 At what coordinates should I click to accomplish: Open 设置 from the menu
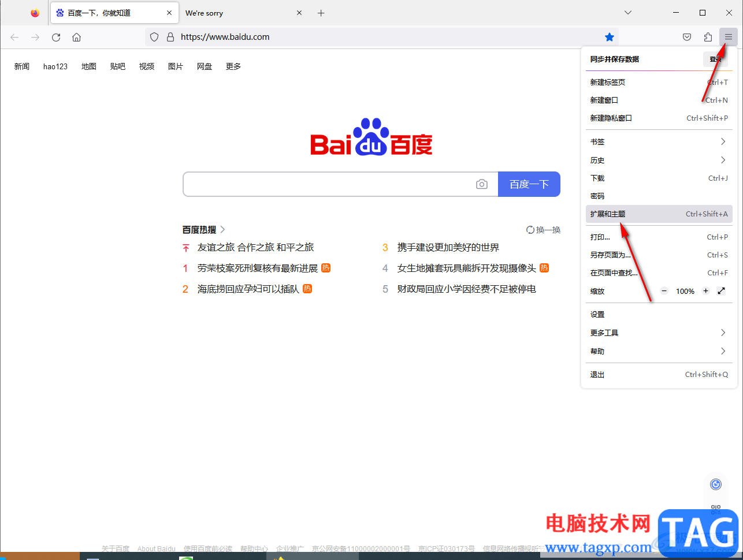coord(659,314)
